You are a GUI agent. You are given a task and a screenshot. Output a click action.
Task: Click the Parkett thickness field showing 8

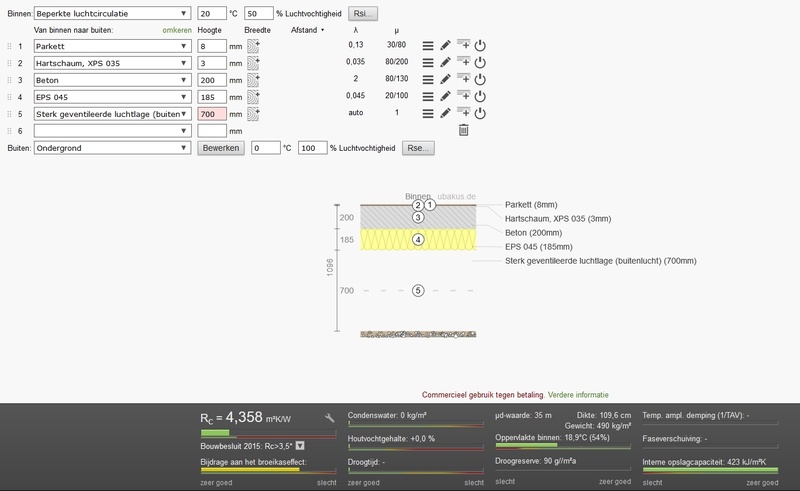coord(212,46)
